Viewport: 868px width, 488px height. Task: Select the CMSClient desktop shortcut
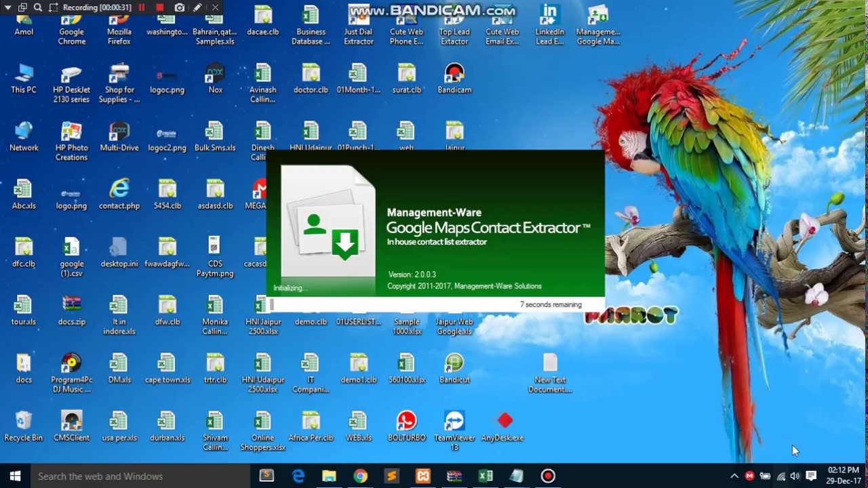click(x=71, y=427)
